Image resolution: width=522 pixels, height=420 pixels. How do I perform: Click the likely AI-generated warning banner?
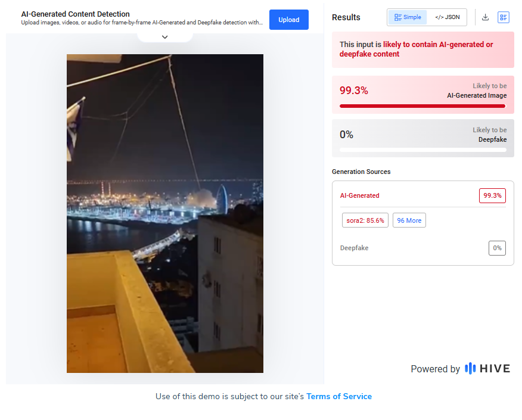tap(422, 49)
